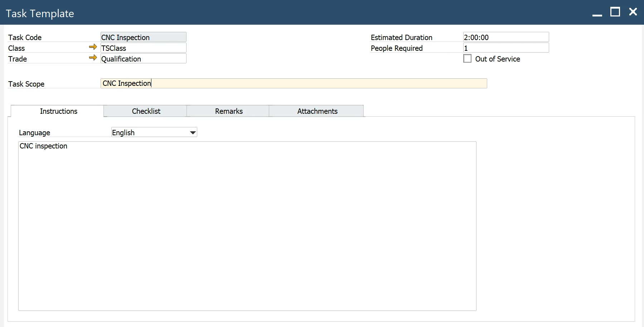The height and width of the screenshot is (327, 644).
Task: Show the Attachments tab
Action: tap(317, 111)
